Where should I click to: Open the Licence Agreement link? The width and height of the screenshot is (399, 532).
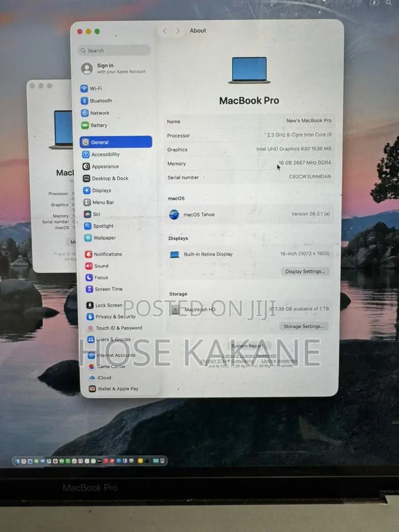[x=279, y=361]
